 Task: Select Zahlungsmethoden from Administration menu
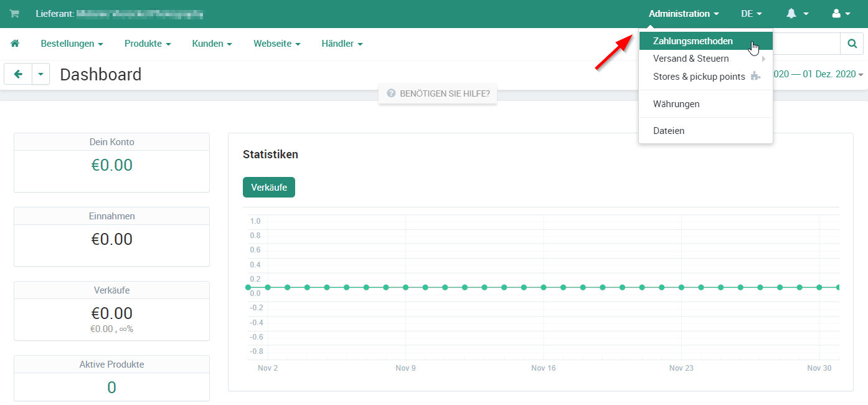(x=706, y=41)
